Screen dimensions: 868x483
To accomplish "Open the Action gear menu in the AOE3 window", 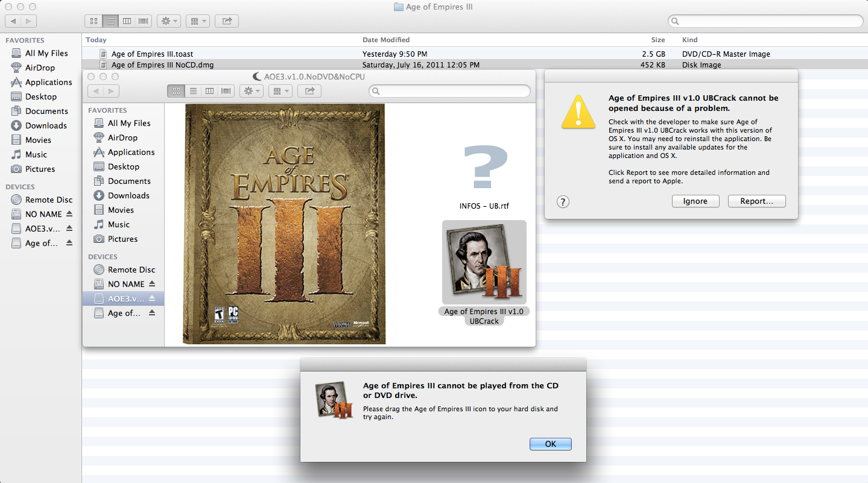I will (251, 91).
